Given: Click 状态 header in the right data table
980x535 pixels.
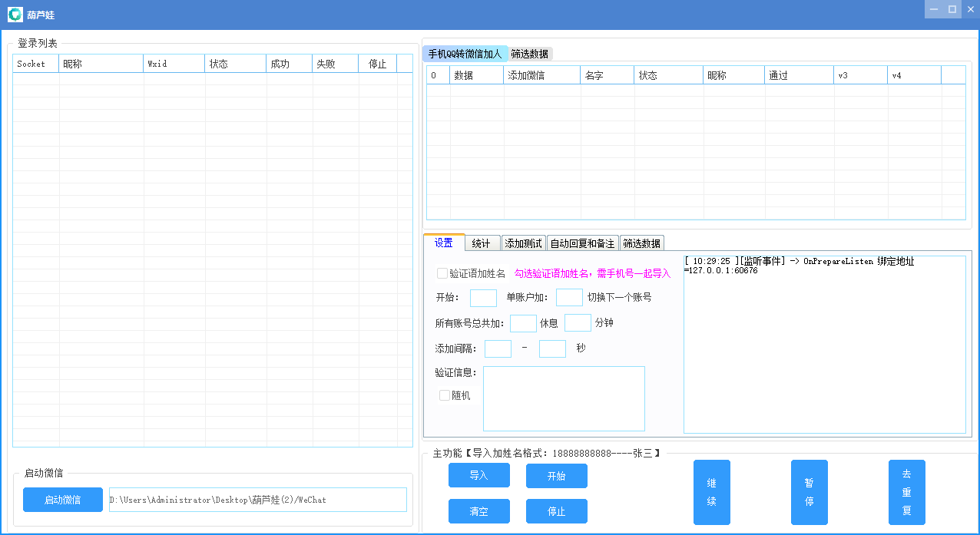Looking at the screenshot, I should pos(669,75).
